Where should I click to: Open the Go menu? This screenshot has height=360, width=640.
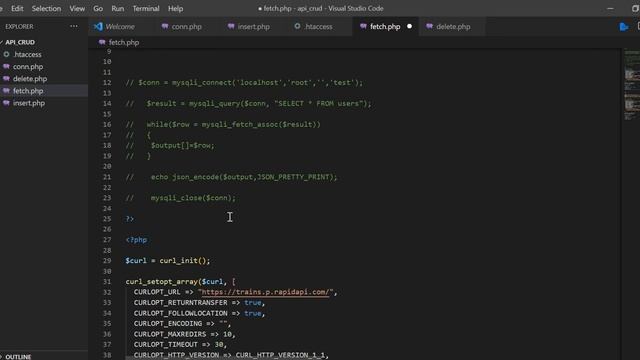tap(98, 9)
